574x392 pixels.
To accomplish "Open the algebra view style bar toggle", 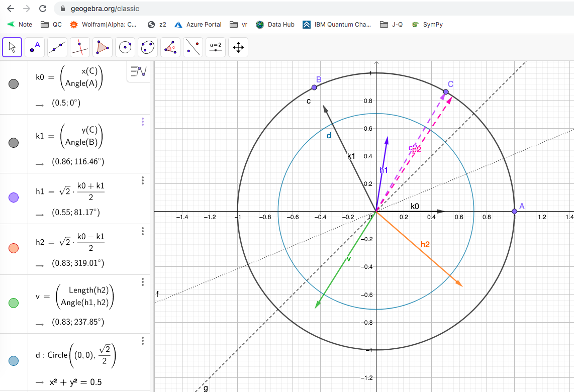I will tap(138, 71).
